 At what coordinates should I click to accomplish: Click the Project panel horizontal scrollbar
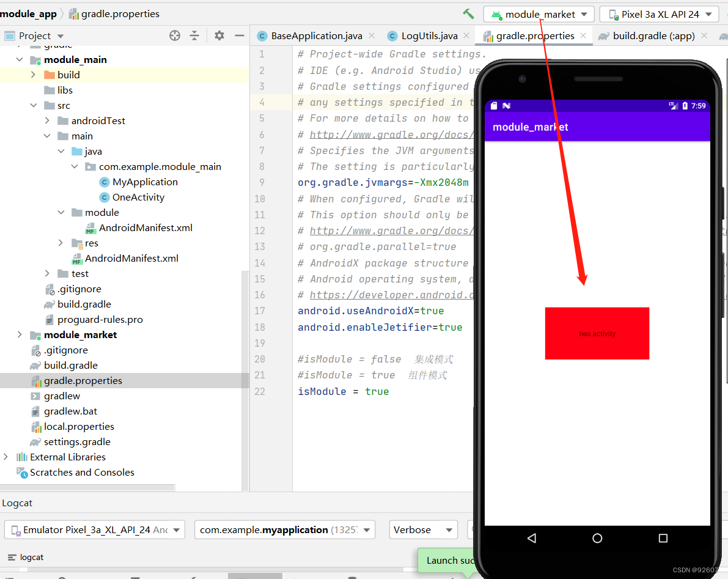(87, 487)
